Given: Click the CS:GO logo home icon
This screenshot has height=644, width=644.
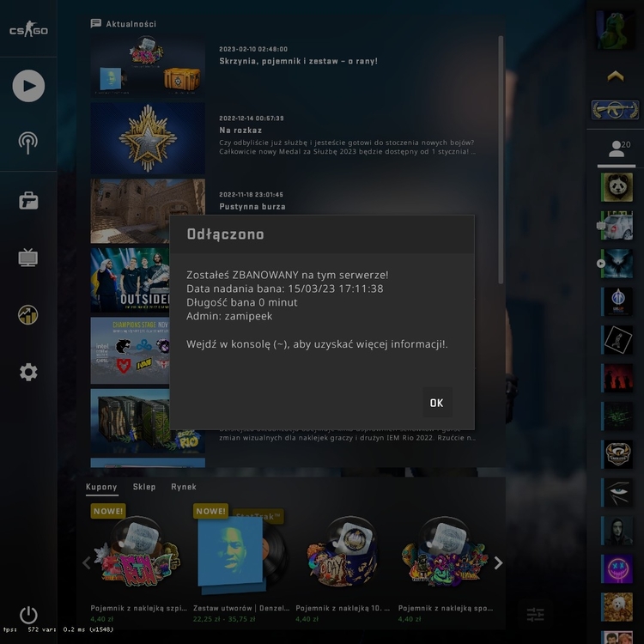Looking at the screenshot, I should [x=28, y=29].
